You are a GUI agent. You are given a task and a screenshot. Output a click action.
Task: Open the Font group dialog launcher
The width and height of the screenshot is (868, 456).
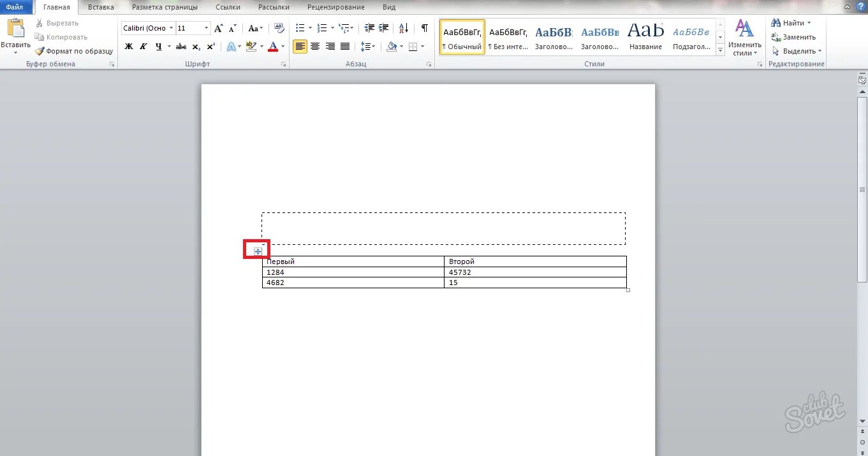[x=284, y=64]
